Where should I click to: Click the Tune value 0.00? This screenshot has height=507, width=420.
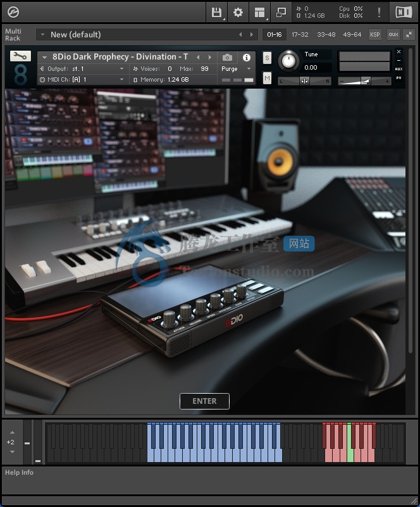(x=311, y=68)
